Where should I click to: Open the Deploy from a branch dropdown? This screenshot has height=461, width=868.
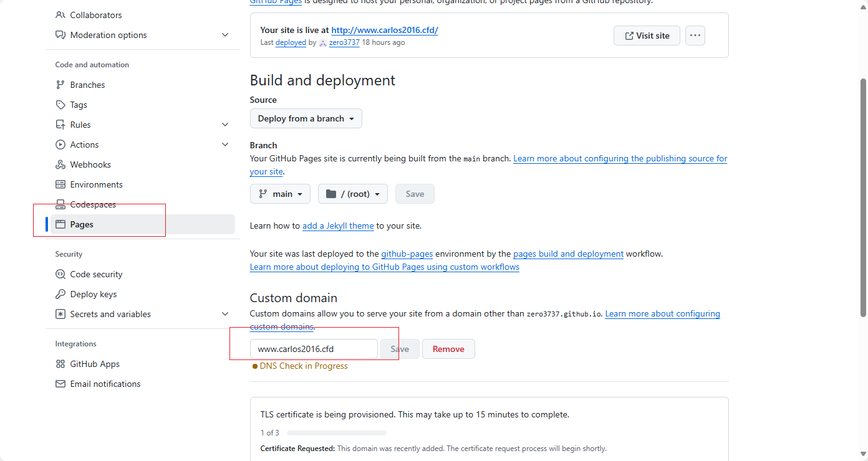point(306,118)
